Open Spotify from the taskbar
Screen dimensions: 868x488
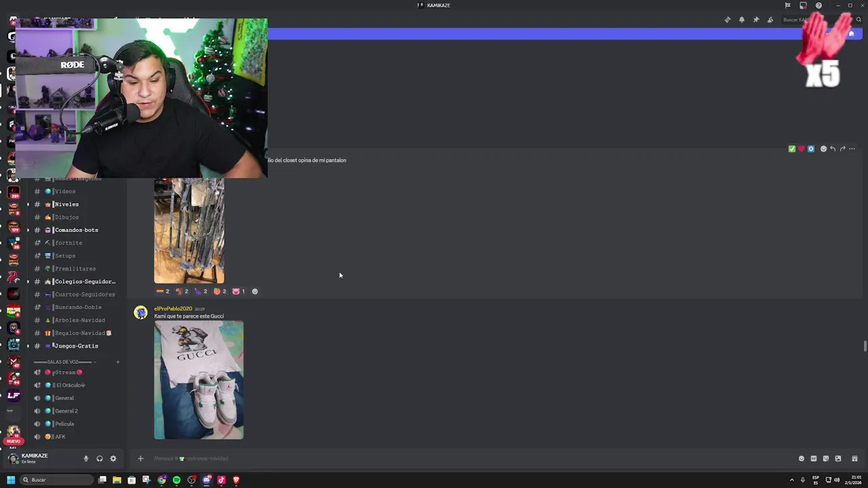click(x=176, y=480)
